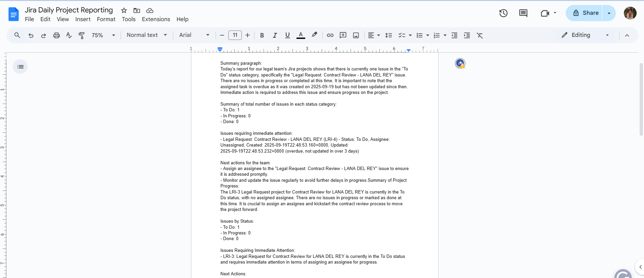Screen dimensions: 644x278
Task: Toggle underline formatting
Action: (287, 35)
